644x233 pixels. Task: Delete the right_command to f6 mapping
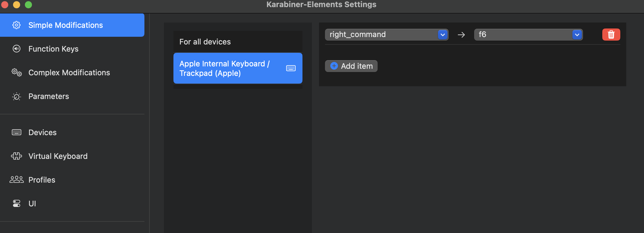[x=611, y=35]
